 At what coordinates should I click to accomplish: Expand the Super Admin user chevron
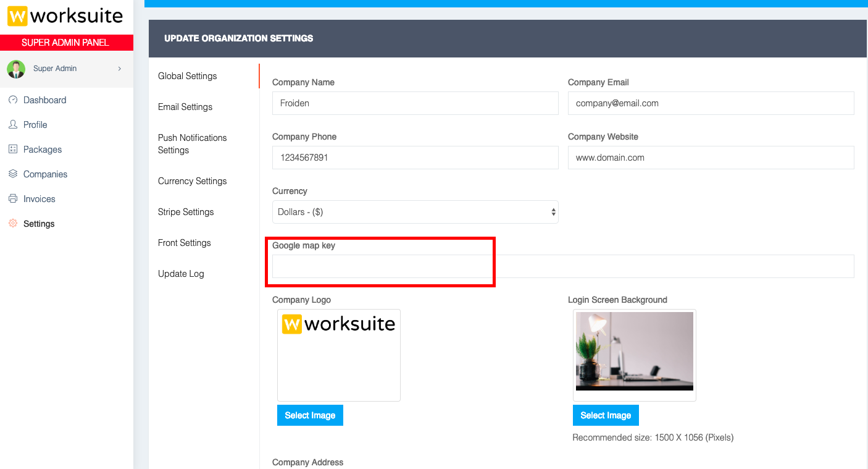click(x=119, y=69)
